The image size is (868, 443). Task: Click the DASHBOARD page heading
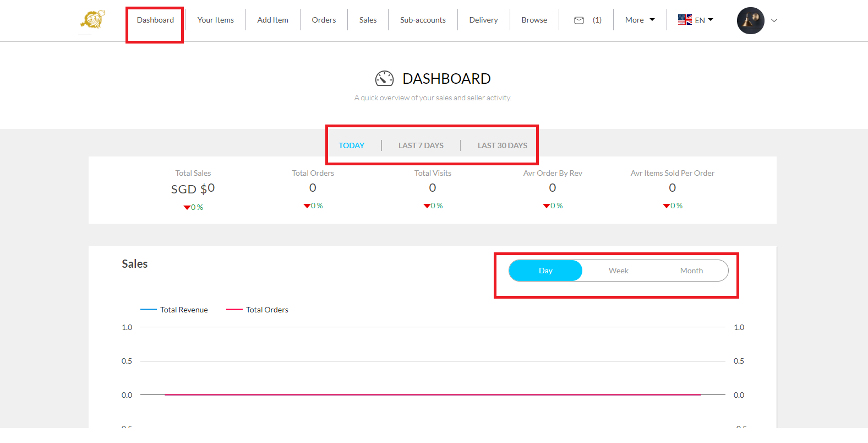coord(446,79)
